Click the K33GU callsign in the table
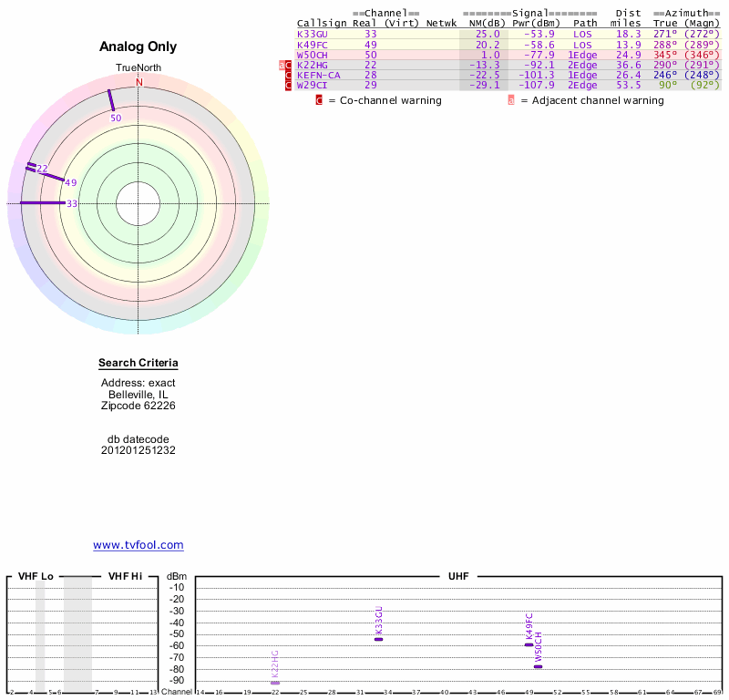The image size is (729, 700). point(313,35)
